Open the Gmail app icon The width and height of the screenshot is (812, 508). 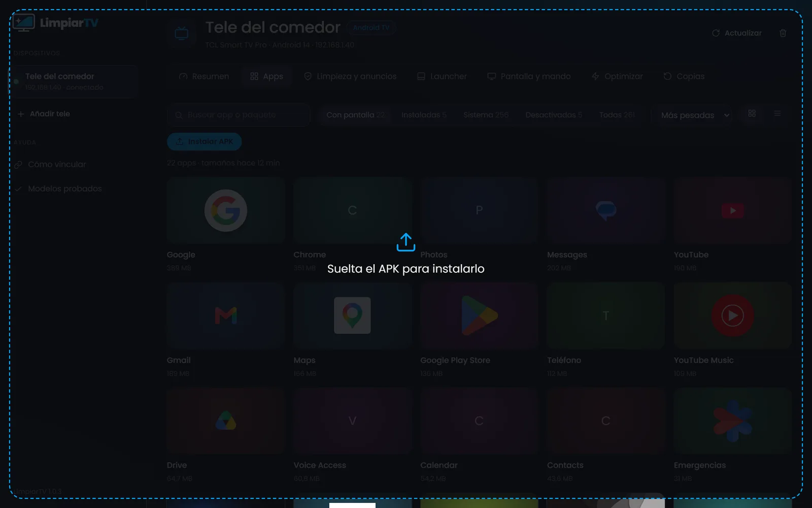click(226, 315)
